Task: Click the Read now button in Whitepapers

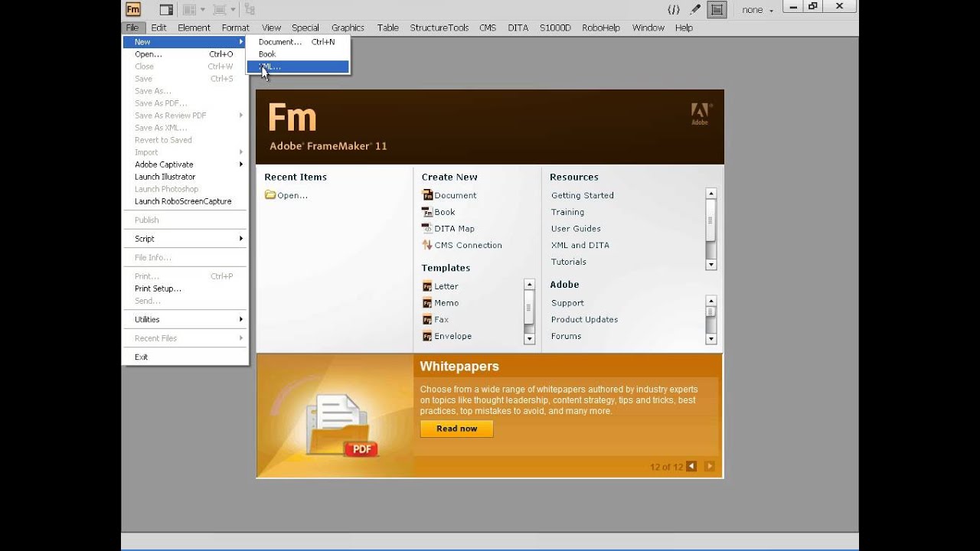Action: 456,429
